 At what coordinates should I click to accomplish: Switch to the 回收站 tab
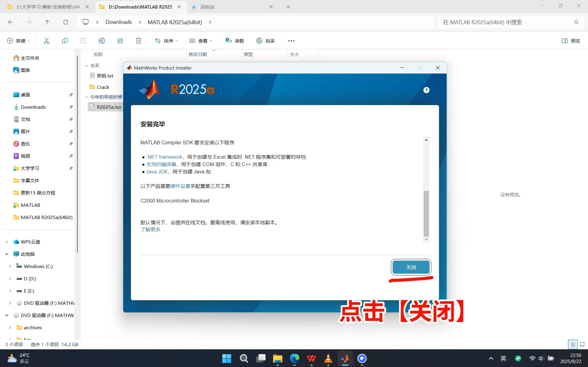[x=207, y=7]
